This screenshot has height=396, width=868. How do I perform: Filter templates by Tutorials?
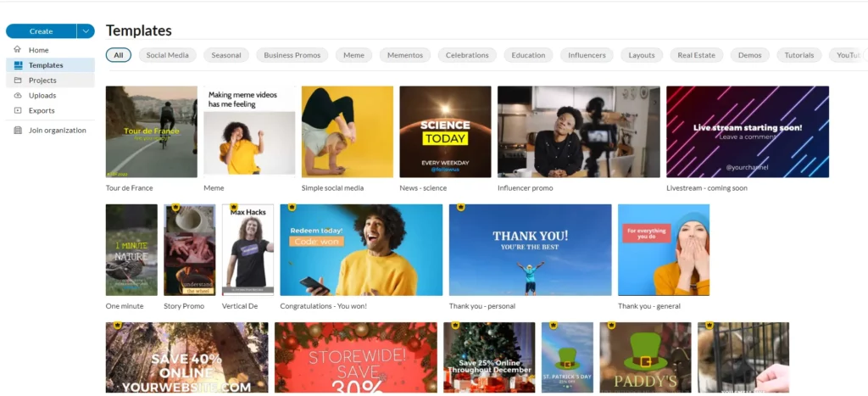click(x=798, y=55)
